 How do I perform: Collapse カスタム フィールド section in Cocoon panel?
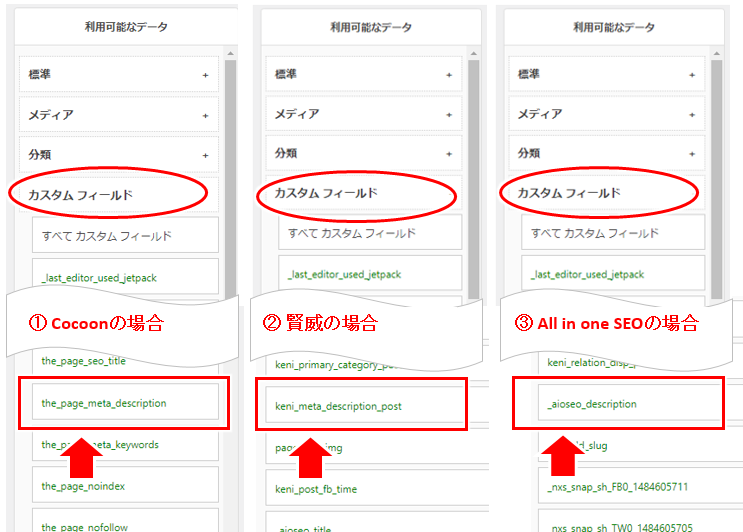pyautogui.click(x=118, y=195)
